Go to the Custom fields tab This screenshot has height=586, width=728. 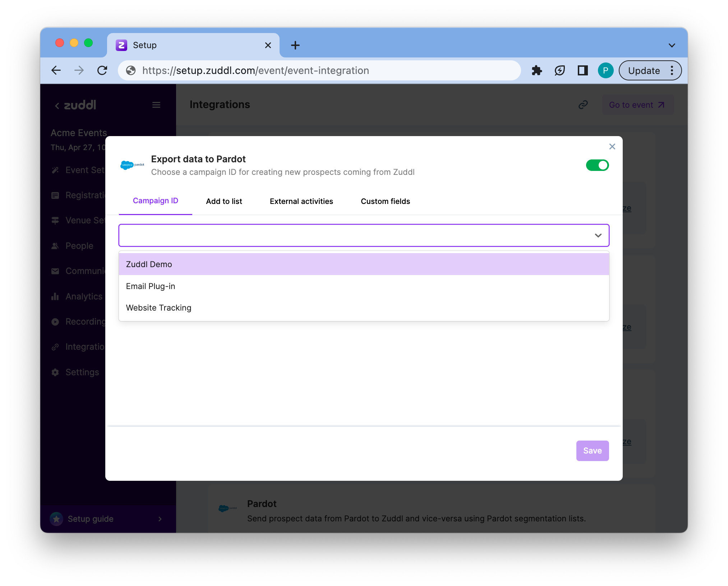pyautogui.click(x=385, y=201)
